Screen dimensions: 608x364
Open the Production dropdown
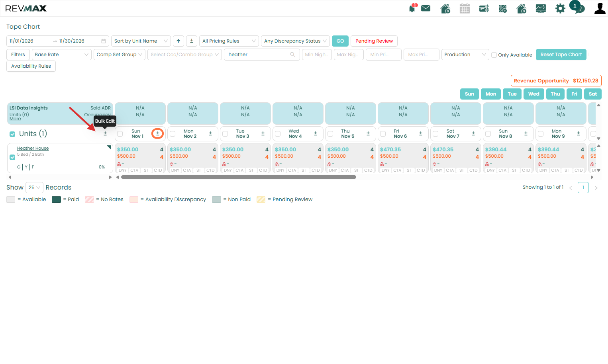pyautogui.click(x=465, y=55)
